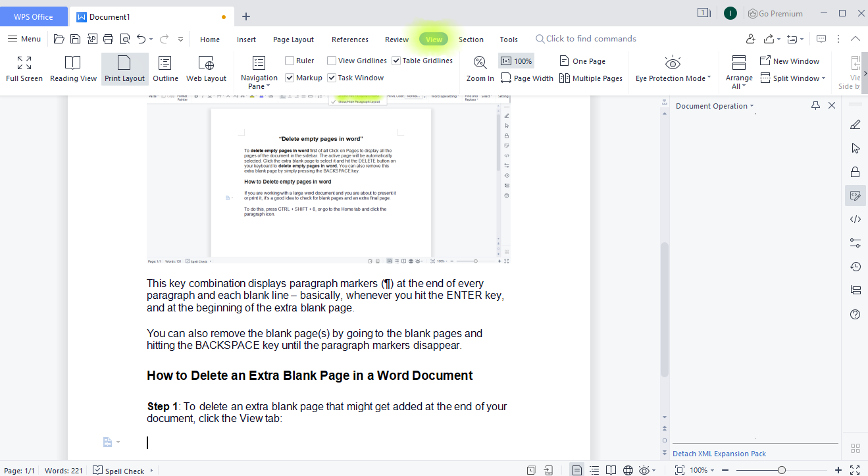The image size is (868, 476).
Task: Click the Go Premium button
Action: coord(775,13)
